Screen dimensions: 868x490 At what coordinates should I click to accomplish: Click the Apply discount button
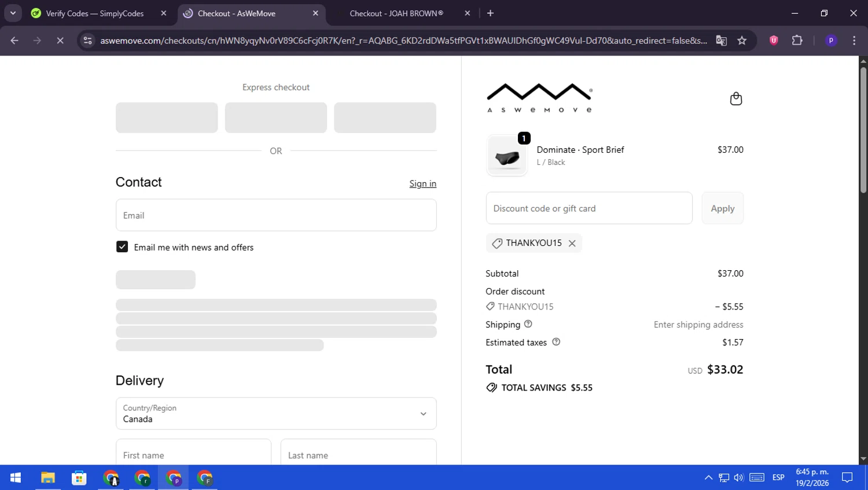click(723, 208)
